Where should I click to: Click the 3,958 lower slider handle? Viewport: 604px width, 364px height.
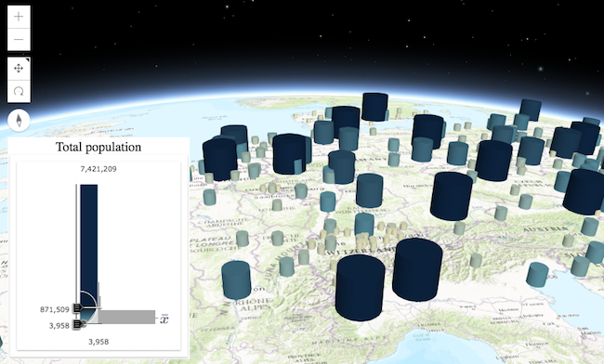(77, 324)
